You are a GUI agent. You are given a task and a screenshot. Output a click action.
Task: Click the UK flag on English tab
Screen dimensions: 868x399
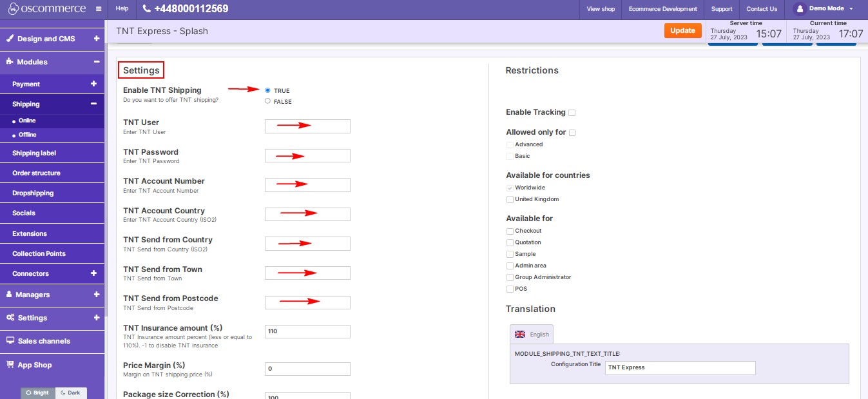520,334
